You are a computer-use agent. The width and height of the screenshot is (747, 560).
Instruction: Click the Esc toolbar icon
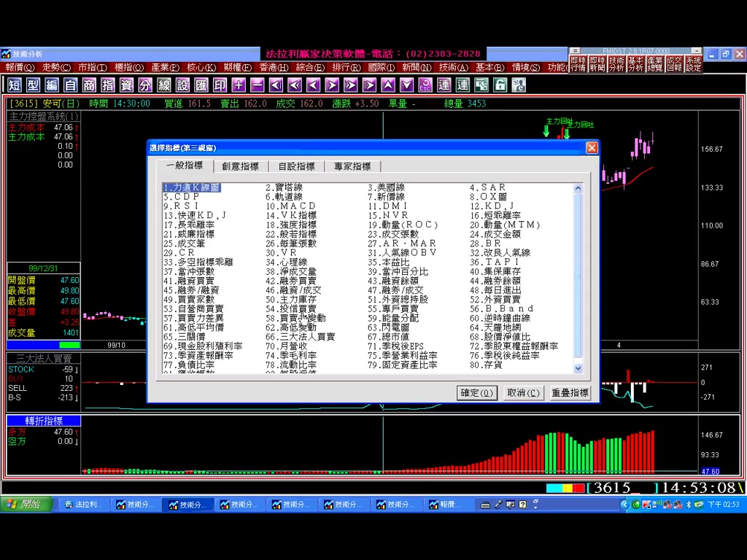click(x=425, y=85)
